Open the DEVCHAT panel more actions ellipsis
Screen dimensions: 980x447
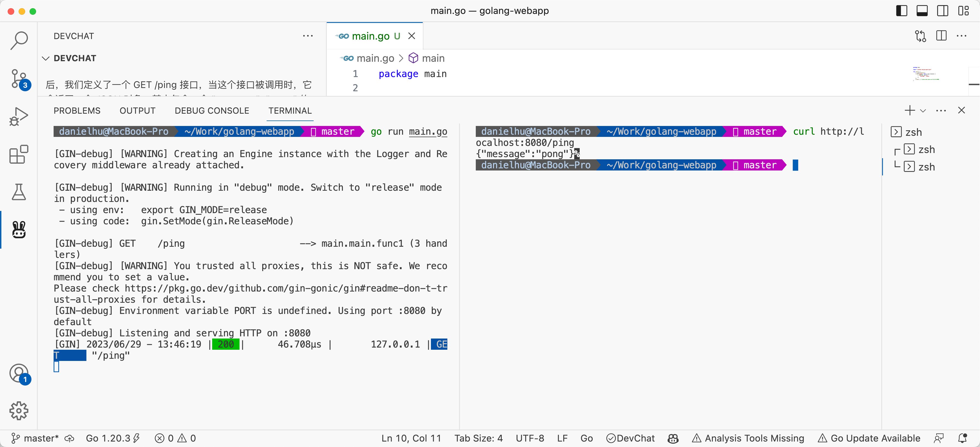tap(307, 36)
